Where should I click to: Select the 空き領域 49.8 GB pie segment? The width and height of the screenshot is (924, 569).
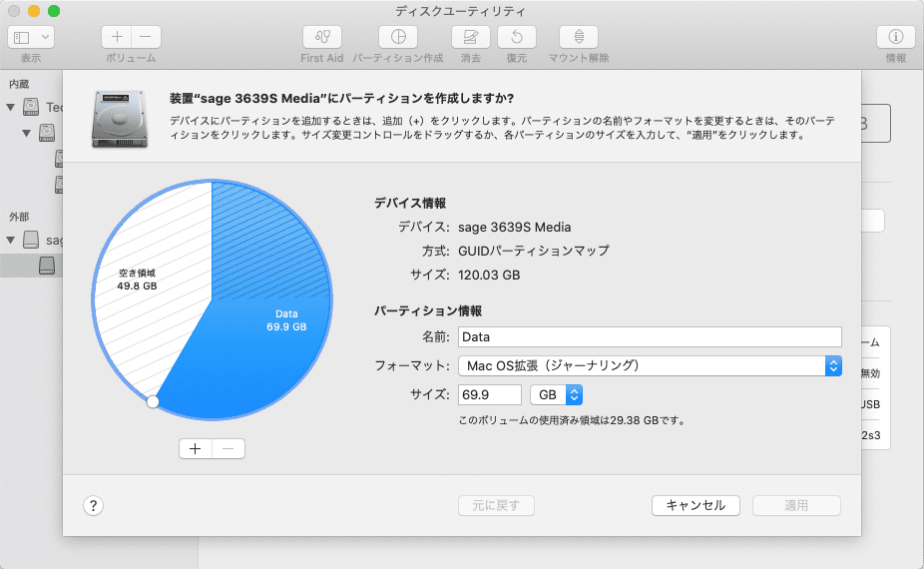(148, 284)
